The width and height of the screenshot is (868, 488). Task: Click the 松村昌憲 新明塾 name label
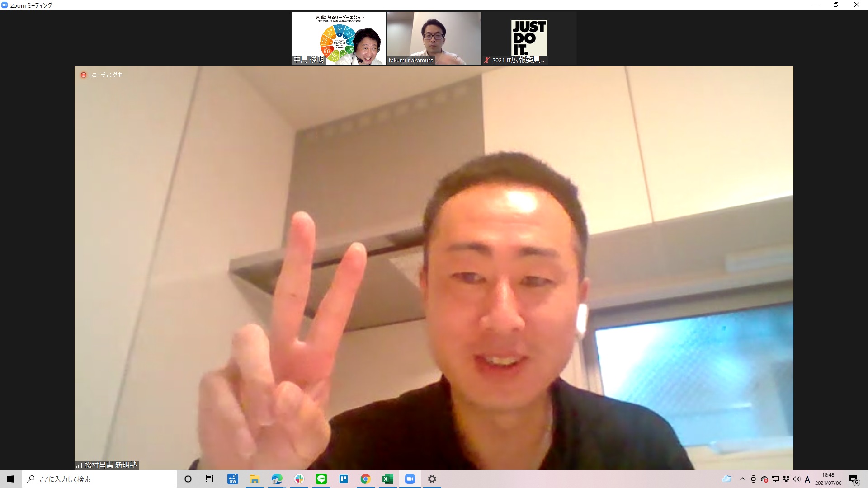pos(111,465)
